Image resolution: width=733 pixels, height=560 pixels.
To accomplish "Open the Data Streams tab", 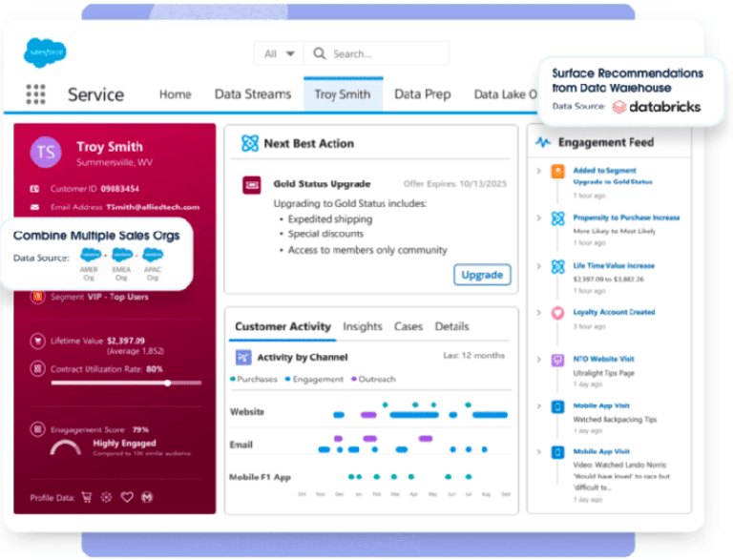I will click(253, 94).
